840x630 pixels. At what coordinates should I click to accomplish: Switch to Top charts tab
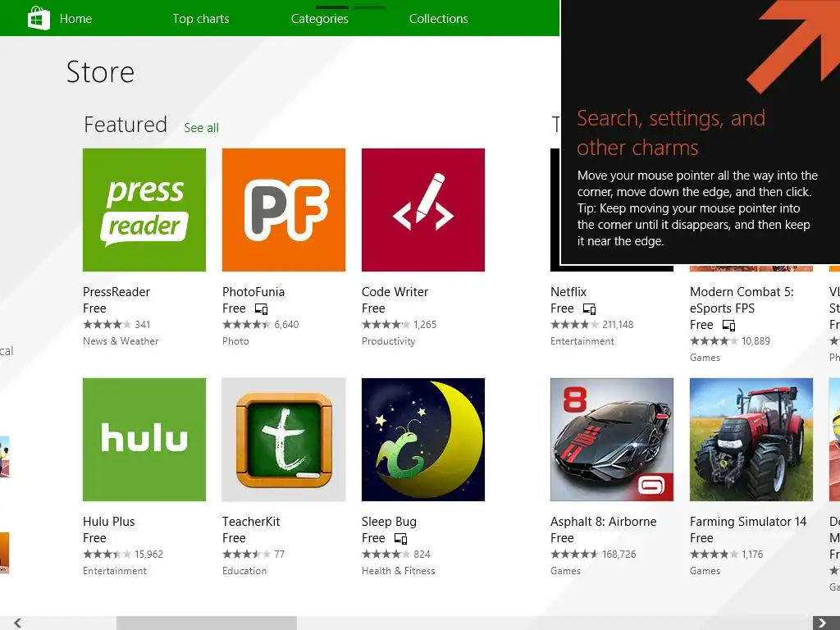coord(201,19)
